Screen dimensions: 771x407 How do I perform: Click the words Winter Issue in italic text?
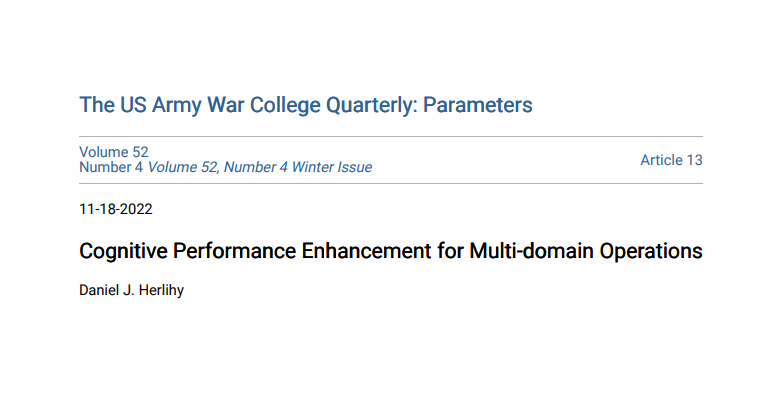pyautogui.click(x=331, y=167)
